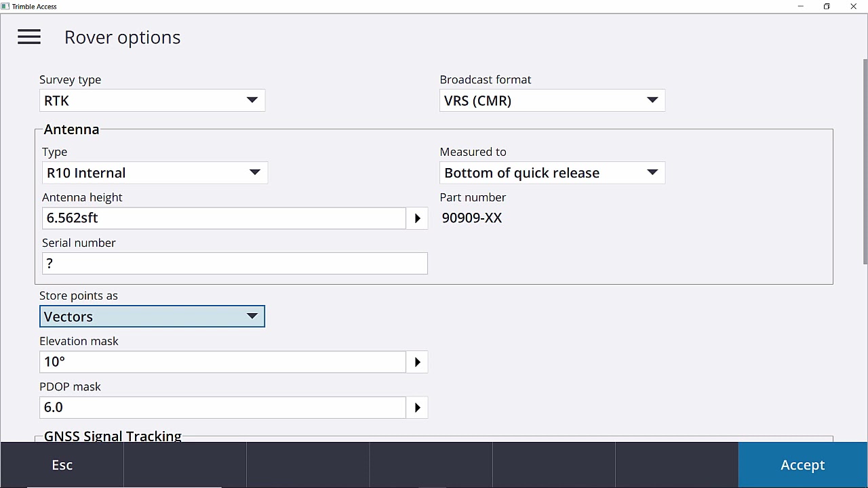Click the GNSS Signal Tracking heading

[x=113, y=436]
